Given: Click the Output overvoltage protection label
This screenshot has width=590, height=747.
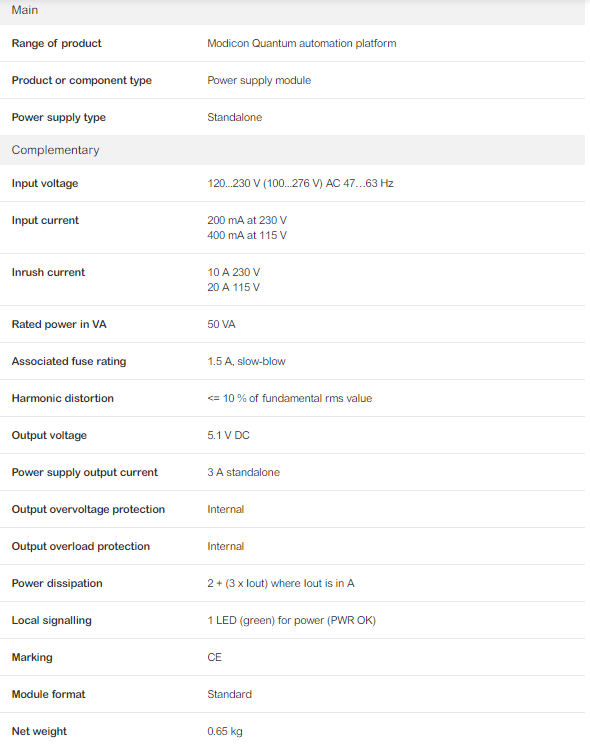Looking at the screenshot, I should pyautogui.click(x=88, y=509).
